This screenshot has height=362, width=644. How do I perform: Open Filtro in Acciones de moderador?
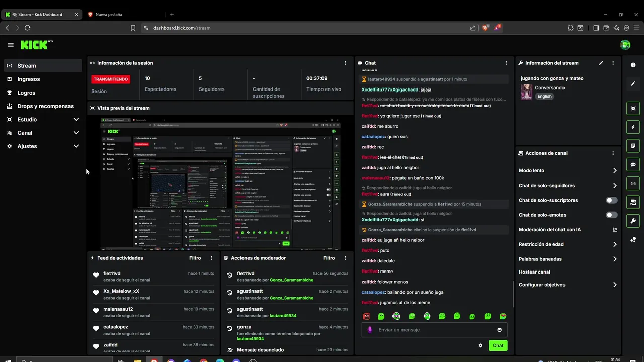pos(329,258)
